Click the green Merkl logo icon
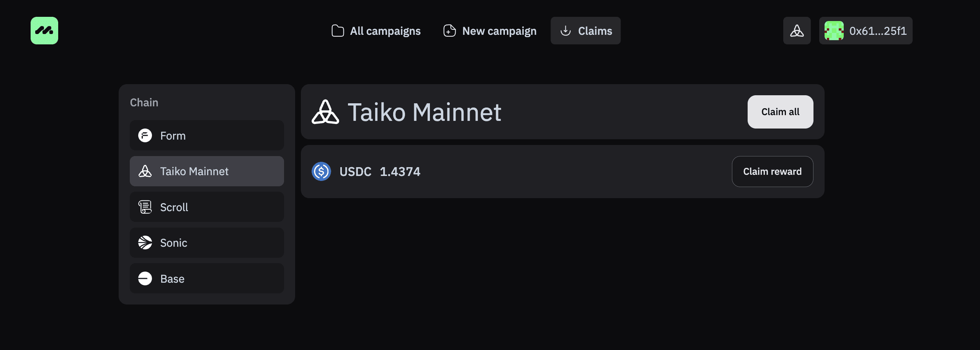Viewport: 980px width, 350px height. [x=44, y=31]
